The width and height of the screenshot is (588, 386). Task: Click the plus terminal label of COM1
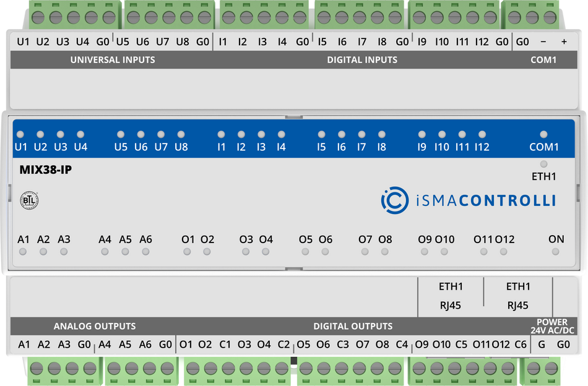pos(564,42)
